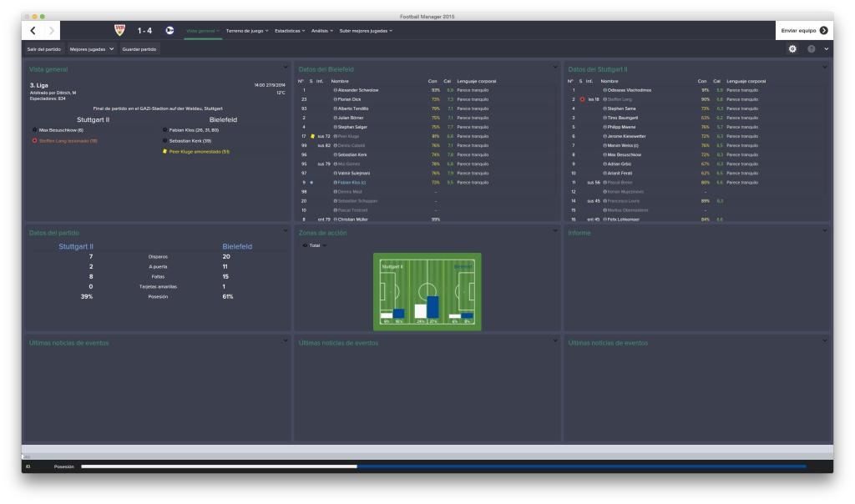Click the Enviar equipo button

coord(804,31)
